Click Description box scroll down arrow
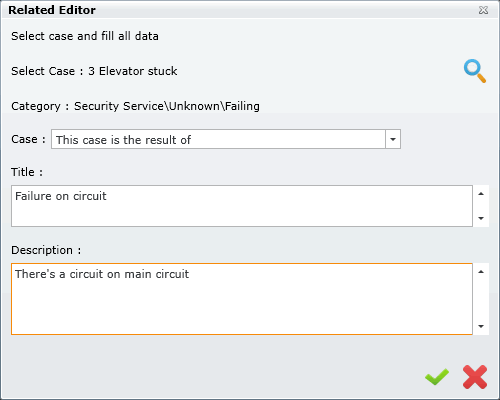This screenshot has height=400, width=500. (481, 326)
